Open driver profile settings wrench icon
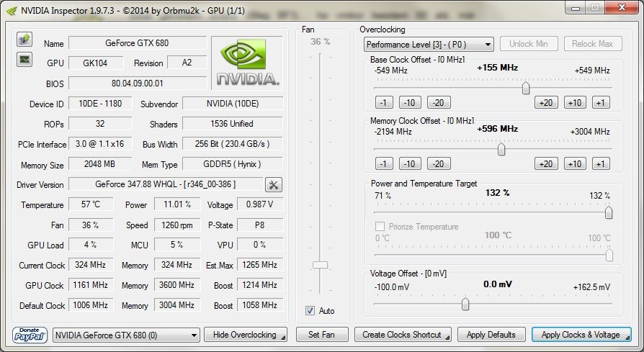Screen dimensions: 644x352 274,185
